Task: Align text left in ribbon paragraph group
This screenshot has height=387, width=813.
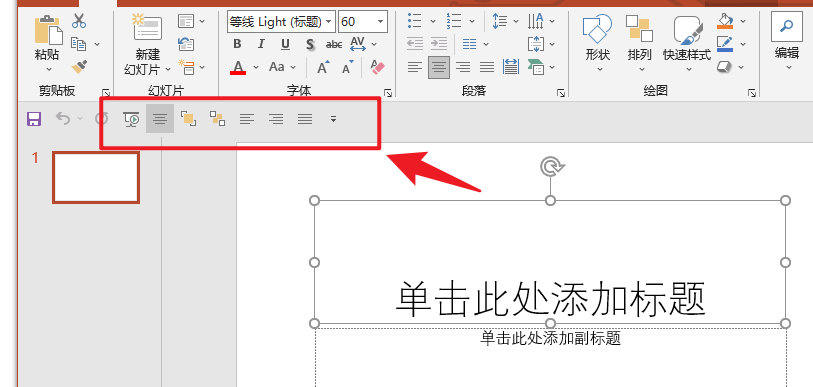Action: tap(414, 67)
